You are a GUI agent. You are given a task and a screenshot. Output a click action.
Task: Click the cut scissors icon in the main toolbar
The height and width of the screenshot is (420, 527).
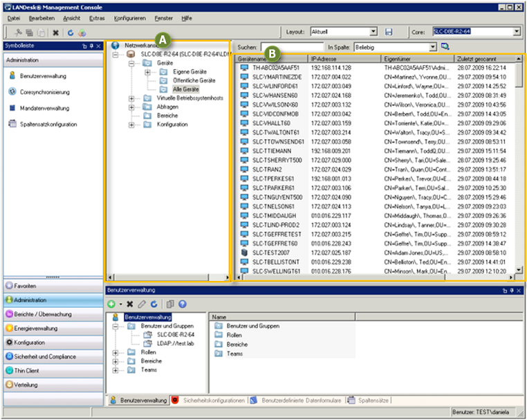[18, 33]
